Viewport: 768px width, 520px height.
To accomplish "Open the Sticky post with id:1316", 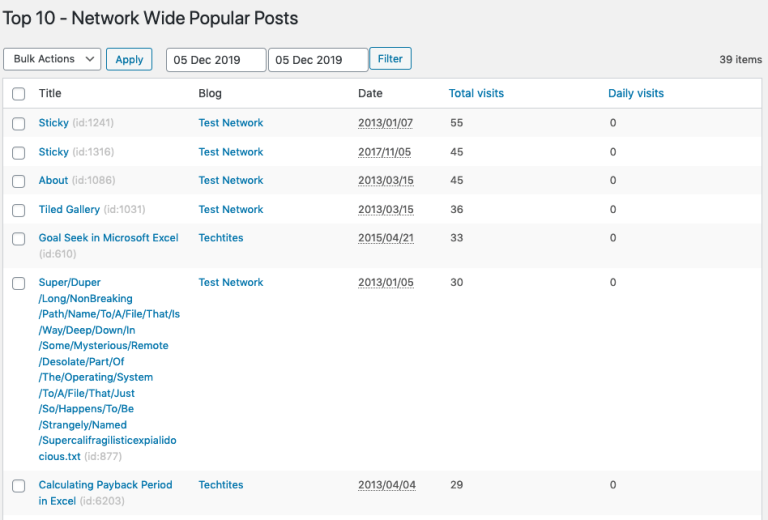I will [x=53, y=152].
